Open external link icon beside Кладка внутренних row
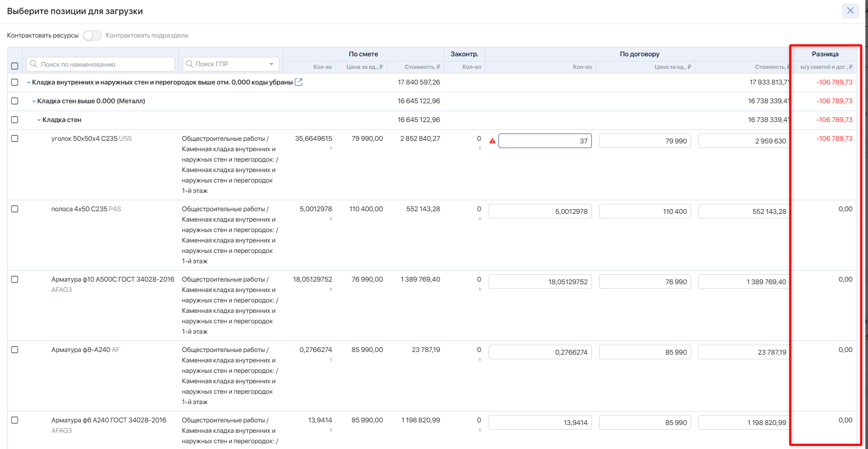This screenshot has height=449, width=868. (299, 82)
